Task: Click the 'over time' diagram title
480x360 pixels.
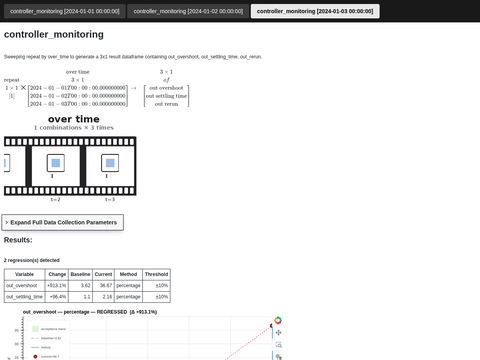Action: click(74, 119)
